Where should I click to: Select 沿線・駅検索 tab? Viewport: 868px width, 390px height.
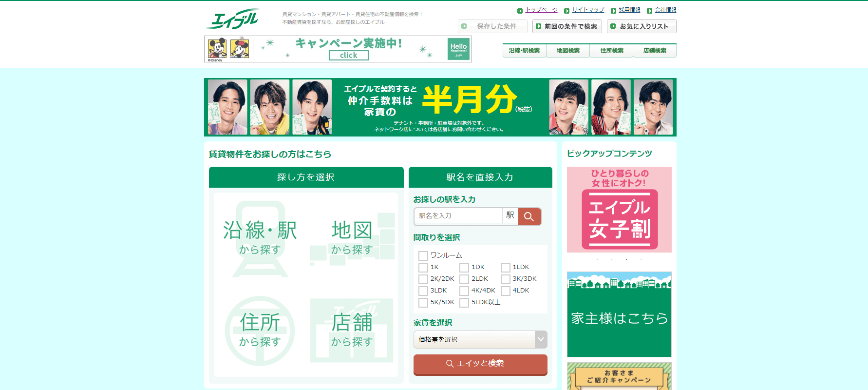[x=524, y=51]
